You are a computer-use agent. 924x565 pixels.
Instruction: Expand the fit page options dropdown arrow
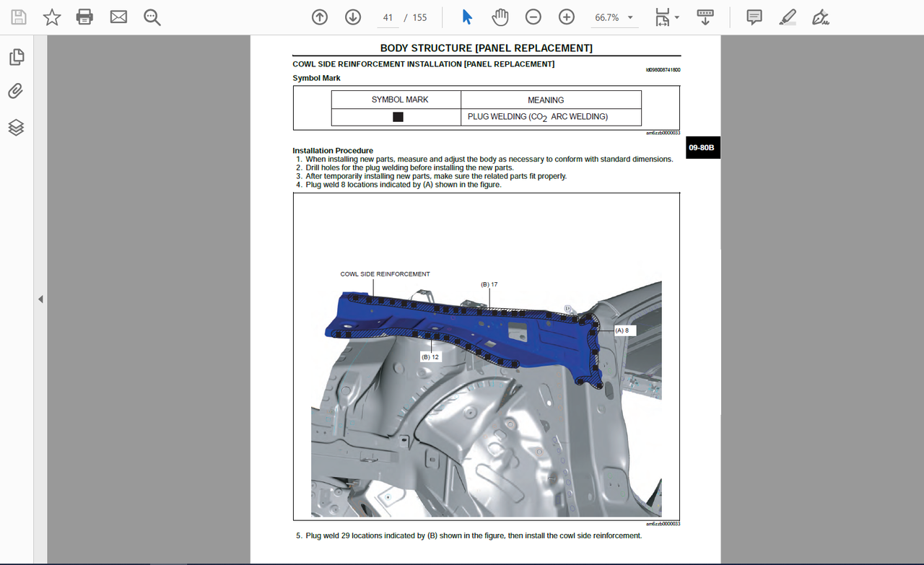click(x=677, y=17)
